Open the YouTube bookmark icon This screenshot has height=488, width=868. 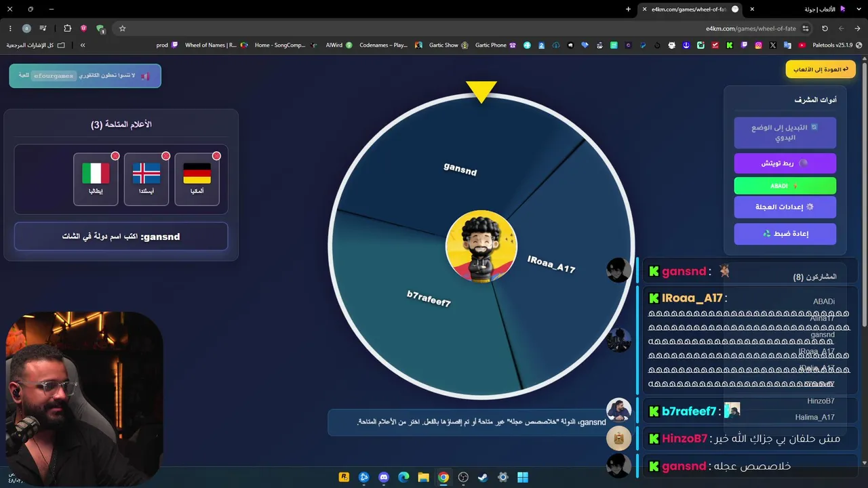[802, 45]
